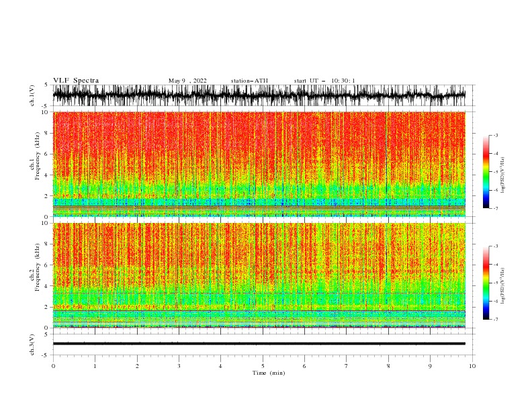
Task: Select the "May 9 , 2022" date text
Action: point(187,81)
